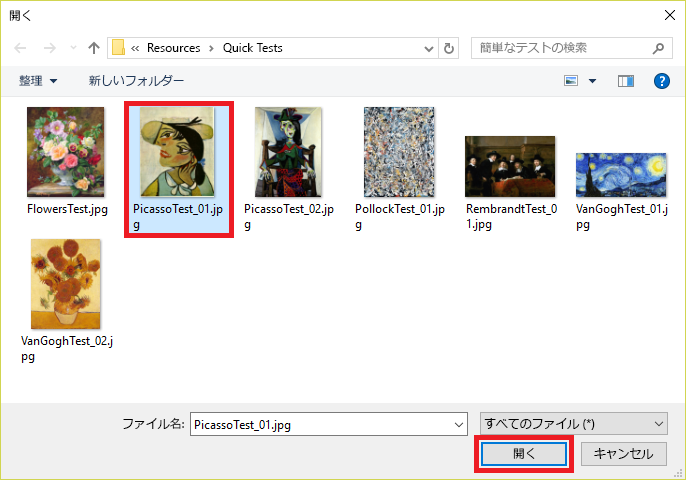Go back using the back arrow
Image resolution: width=686 pixels, height=480 pixels.
pyautogui.click(x=20, y=48)
